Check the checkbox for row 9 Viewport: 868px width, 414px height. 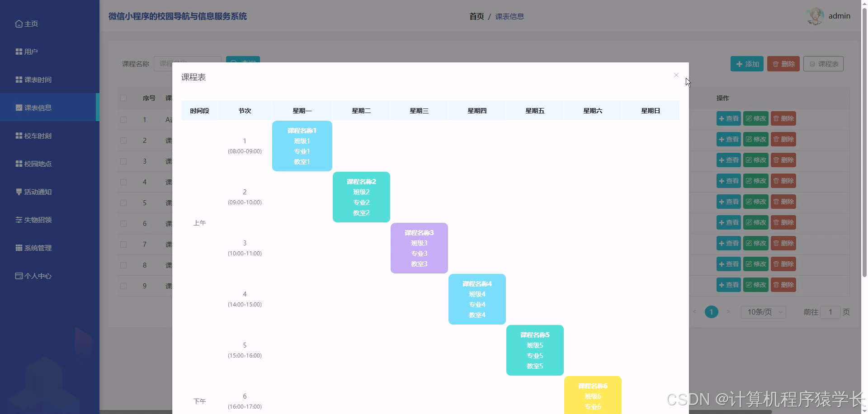[x=123, y=286]
